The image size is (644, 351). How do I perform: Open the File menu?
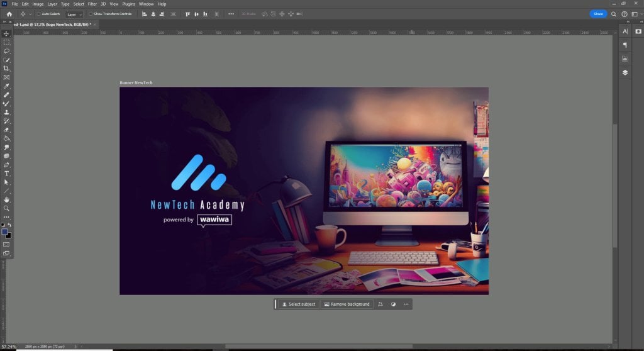point(14,4)
